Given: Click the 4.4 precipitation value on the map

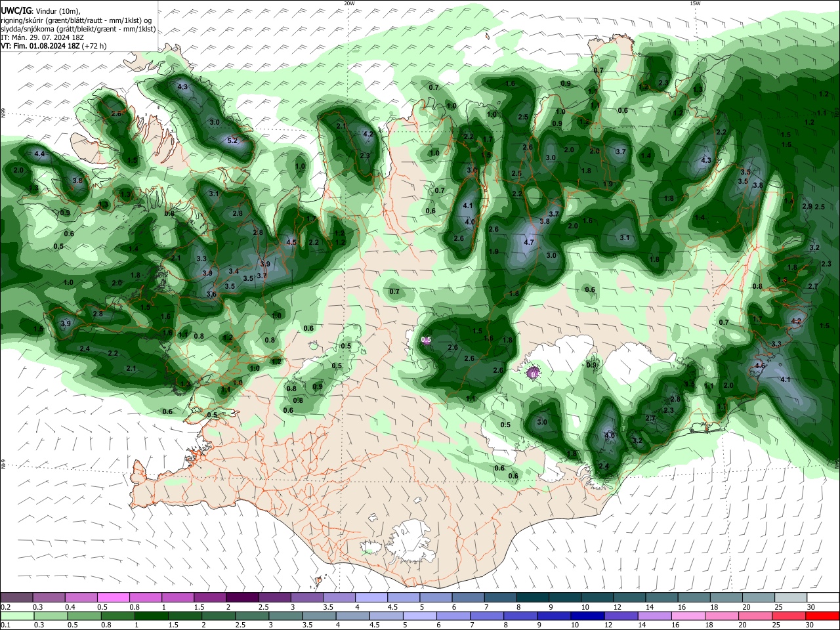Looking at the screenshot, I should click(39, 154).
